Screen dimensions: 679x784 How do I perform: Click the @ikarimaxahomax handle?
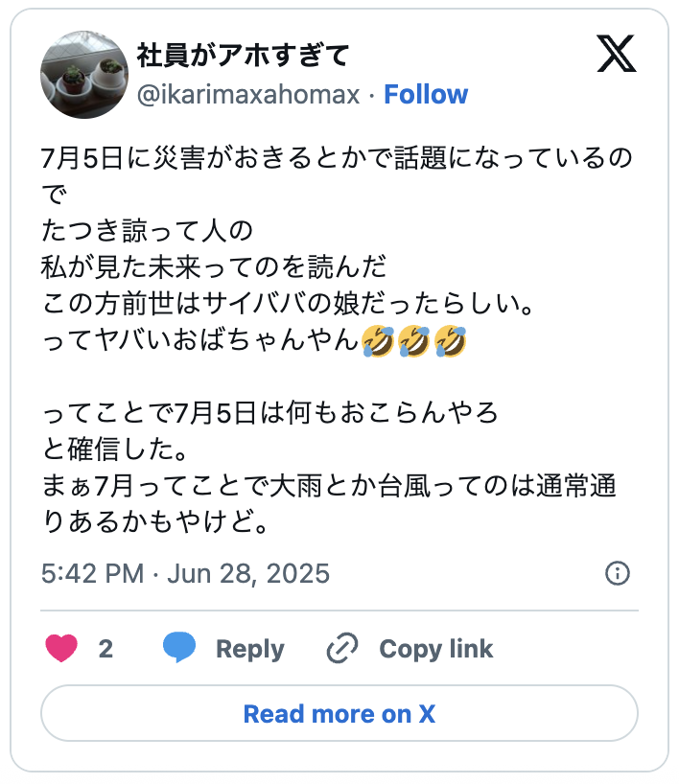(x=248, y=94)
